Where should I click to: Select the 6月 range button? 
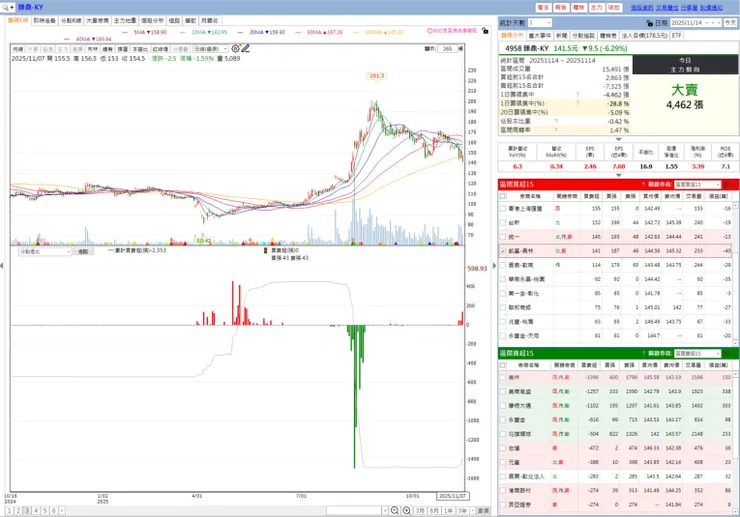(x=434, y=510)
